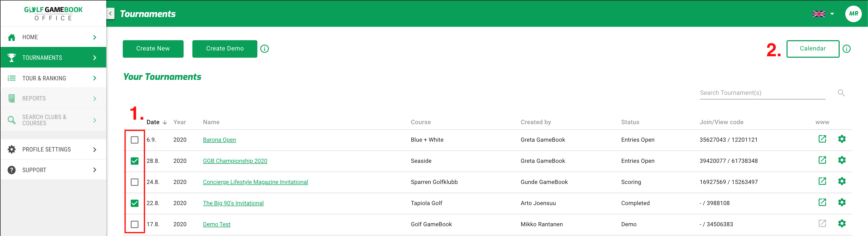Uncheck the GGB Championship 2020 checkbox

[134, 161]
